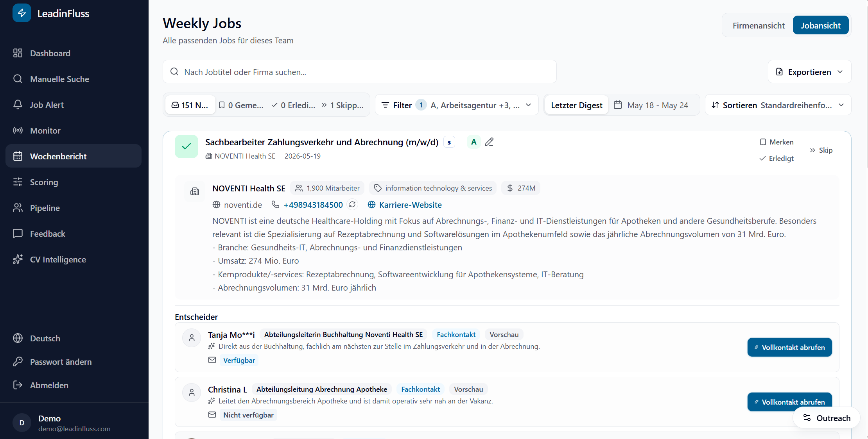
Task: Click the mail icon in Christina L row
Action: coord(212,415)
